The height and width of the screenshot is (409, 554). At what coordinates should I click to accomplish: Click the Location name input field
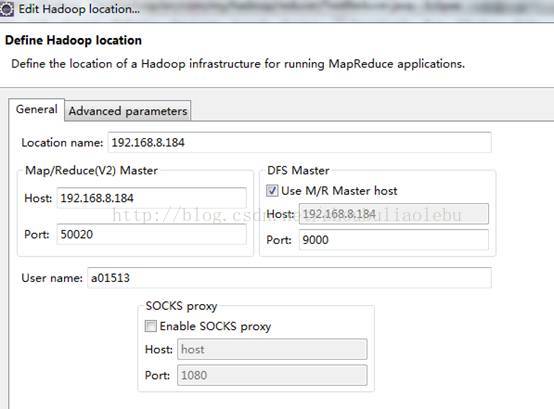pyautogui.click(x=299, y=143)
